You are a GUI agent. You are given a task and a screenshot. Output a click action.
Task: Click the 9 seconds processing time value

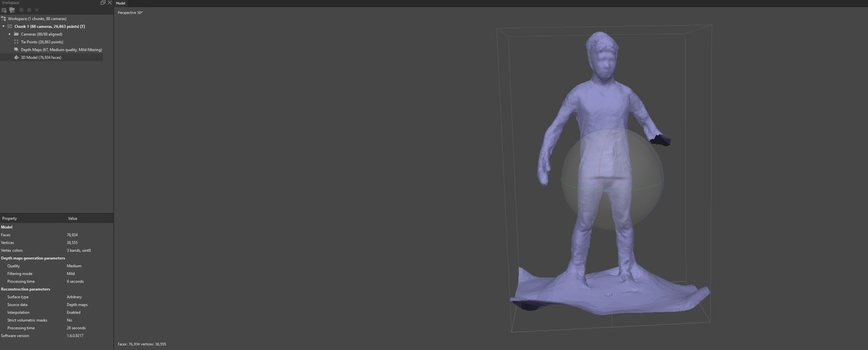point(75,281)
